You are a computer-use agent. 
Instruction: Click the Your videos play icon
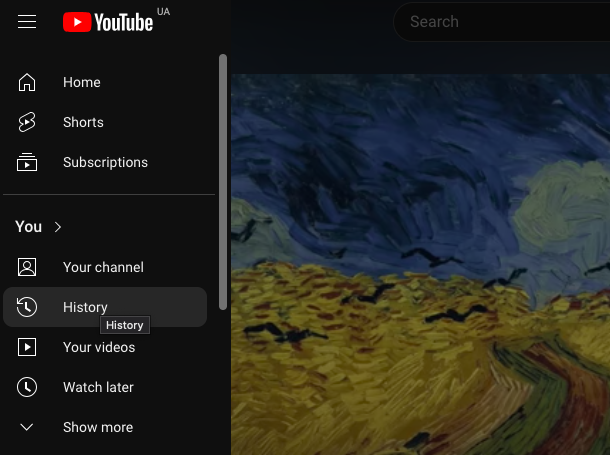(x=27, y=347)
